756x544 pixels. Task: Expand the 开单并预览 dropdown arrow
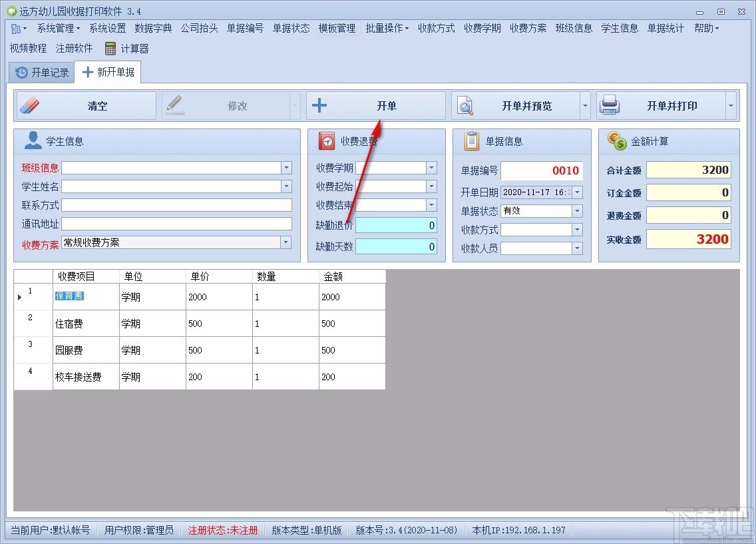pos(586,106)
